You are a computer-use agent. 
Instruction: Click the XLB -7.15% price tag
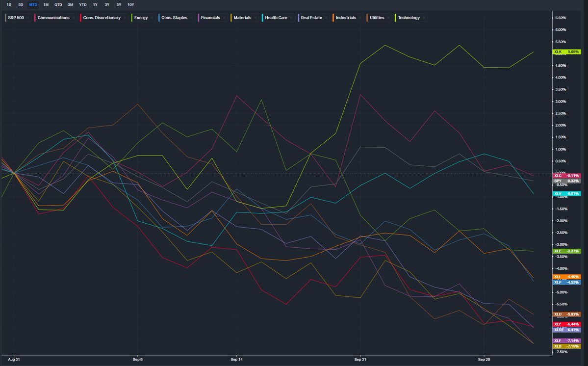click(566, 346)
